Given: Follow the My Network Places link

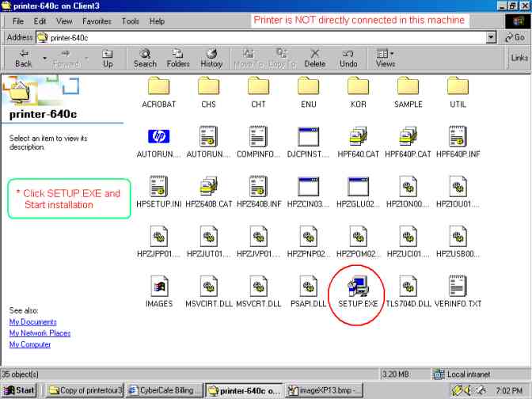Looking at the screenshot, I should (40, 333).
